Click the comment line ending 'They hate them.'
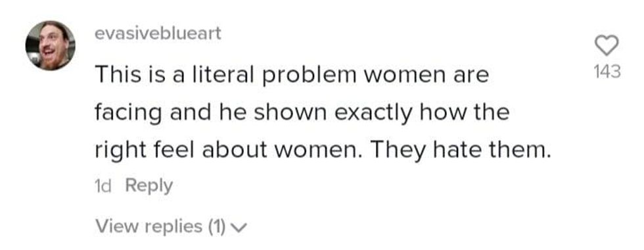This screenshot has width=644, height=250. pyautogui.click(x=323, y=151)
